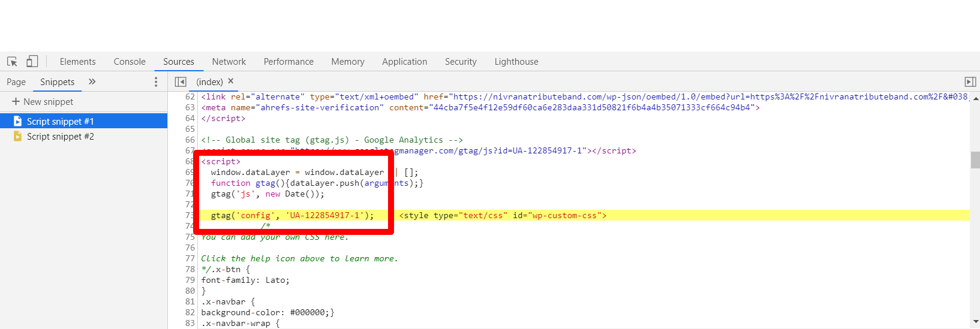The height and width of the screenshot is (329, 980).
Task: Hide the navigator pane icon
Action: click(x=181, y=82)
